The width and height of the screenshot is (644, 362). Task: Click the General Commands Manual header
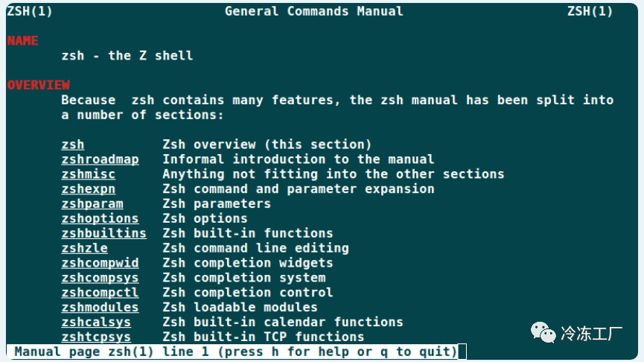coord(313,11)
